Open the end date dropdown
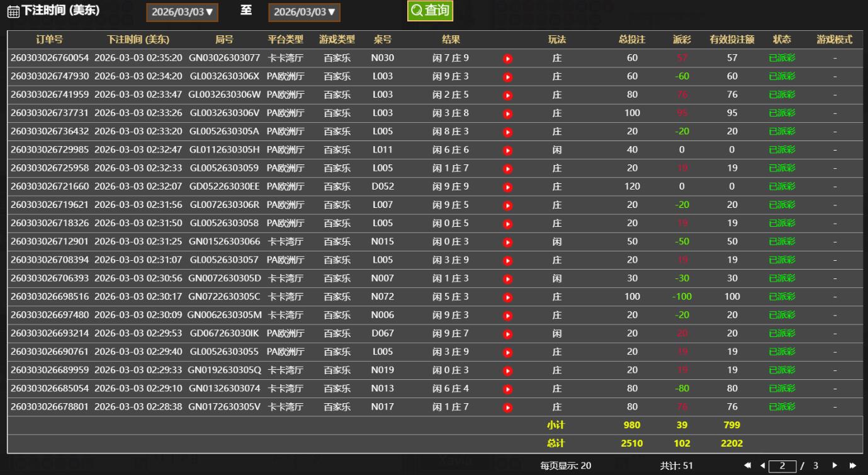 [x=304, y=11]
